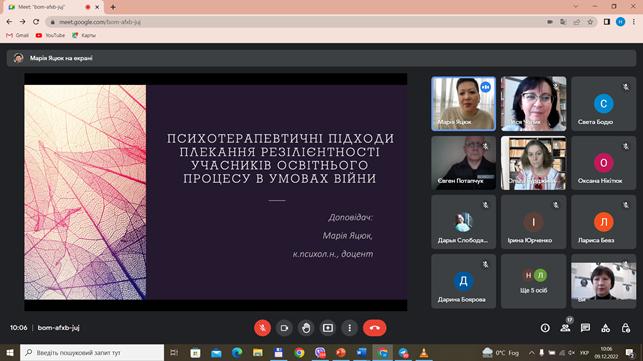Open Meet more options three-dot menu

coord(349,328)
